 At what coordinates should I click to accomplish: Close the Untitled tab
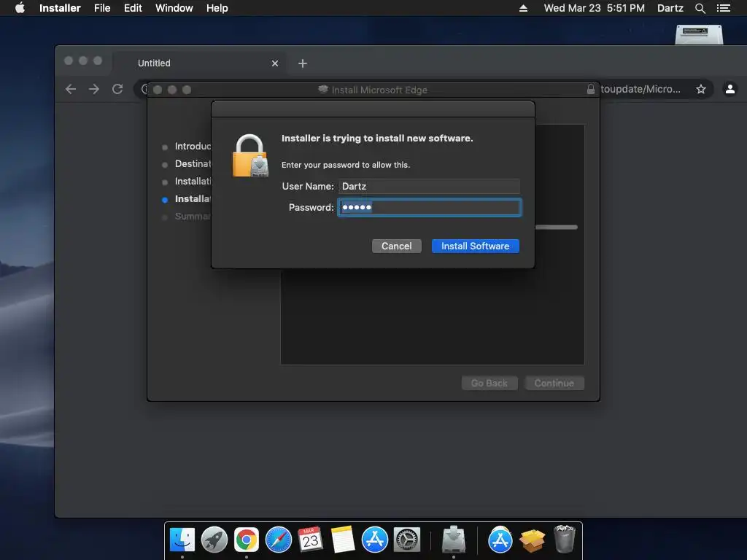pyautogui.click(x=275, y=63)
